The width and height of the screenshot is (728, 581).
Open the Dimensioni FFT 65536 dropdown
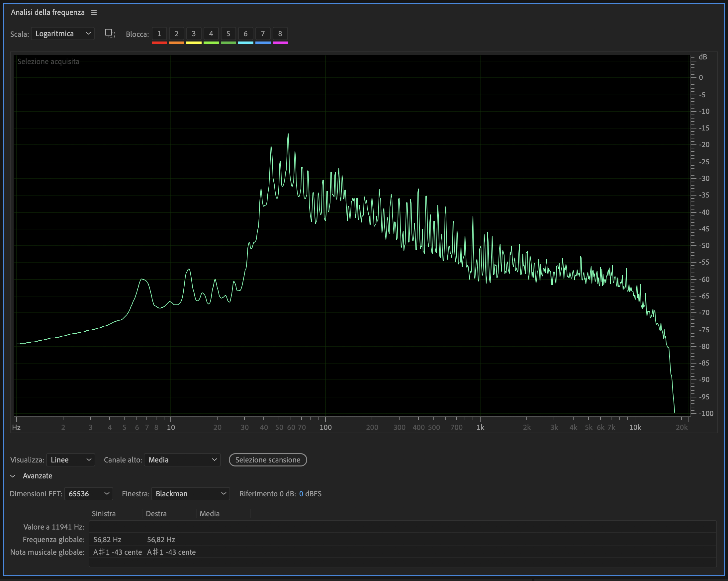coord(88,494)
